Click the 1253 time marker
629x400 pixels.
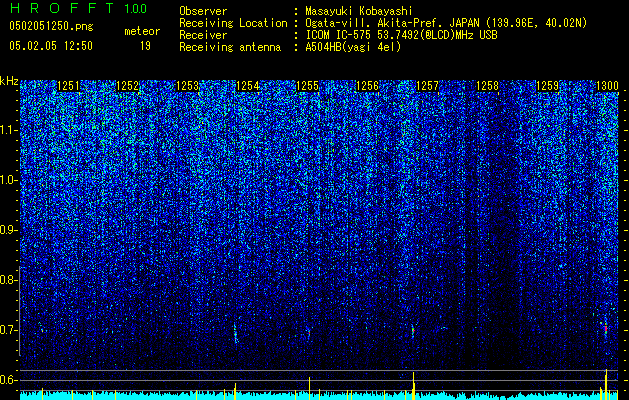click(x=187, y=86)
